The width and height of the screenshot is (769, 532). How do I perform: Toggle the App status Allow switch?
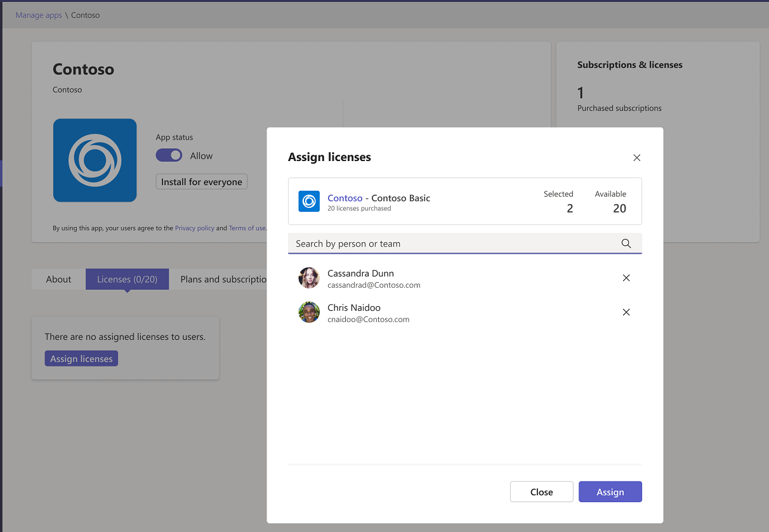169,155
